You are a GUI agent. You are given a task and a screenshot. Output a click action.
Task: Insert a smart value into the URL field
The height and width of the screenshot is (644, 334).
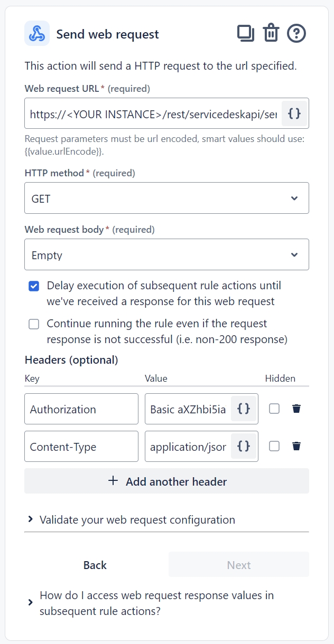[294, 113]
